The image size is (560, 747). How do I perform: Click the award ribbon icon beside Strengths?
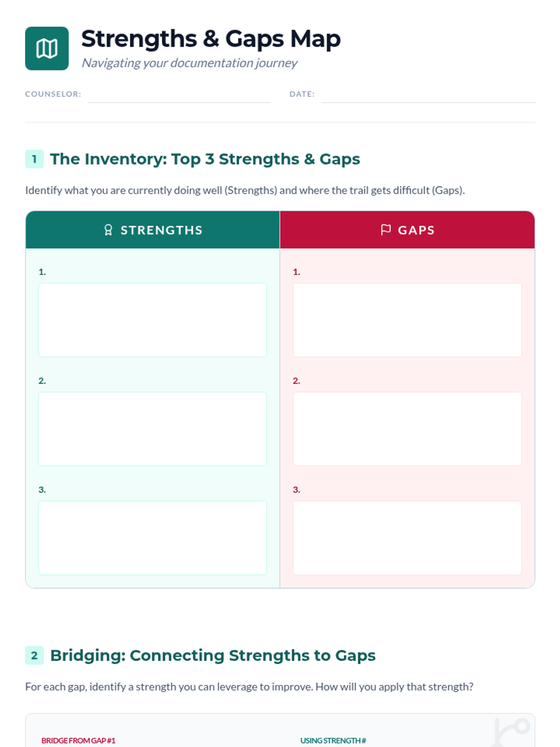point(108,230)
